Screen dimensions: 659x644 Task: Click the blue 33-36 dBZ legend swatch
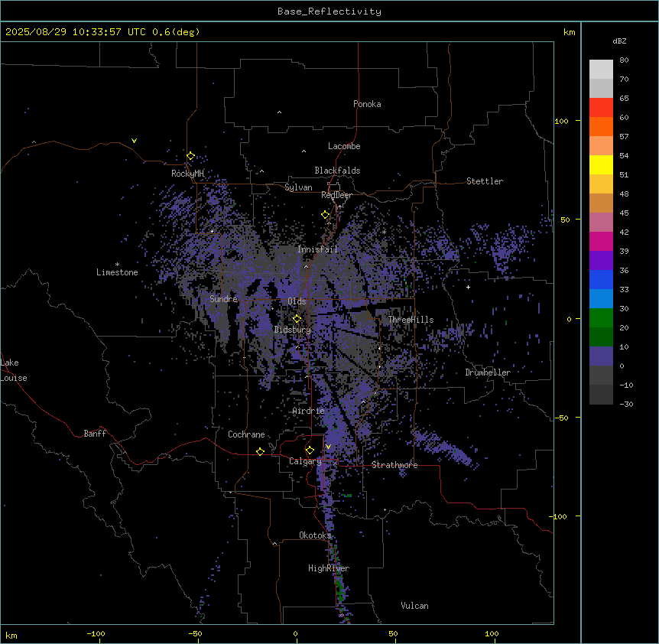point(601,279)
